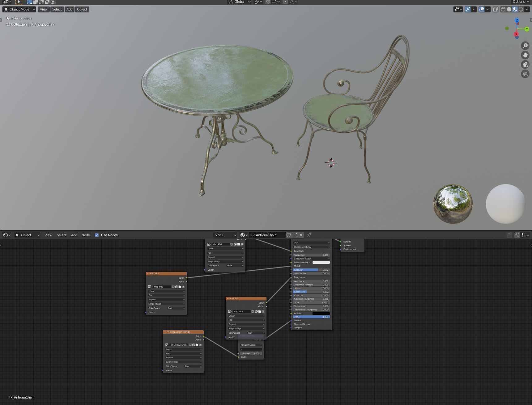Open the GGX distribution dropdown
The image size is (532, 405).
[311, 243]
